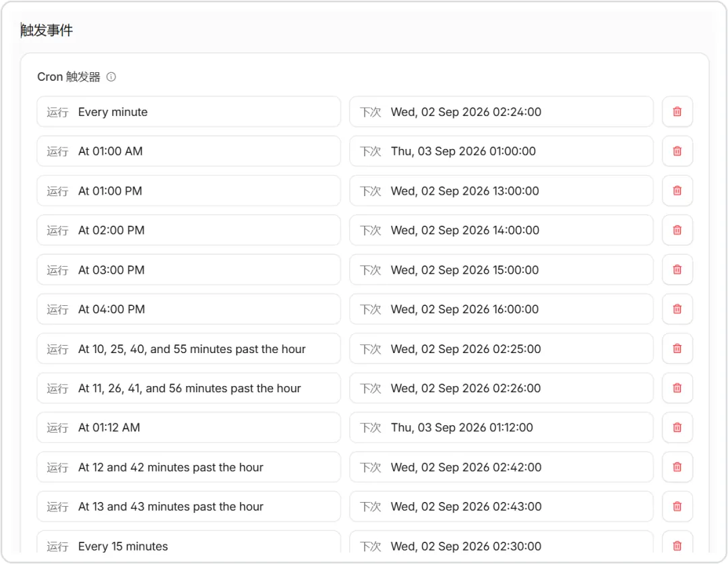This screenshot has height=564, width=728.
Task: Select the Every minute schedule field
Action: 189,112
